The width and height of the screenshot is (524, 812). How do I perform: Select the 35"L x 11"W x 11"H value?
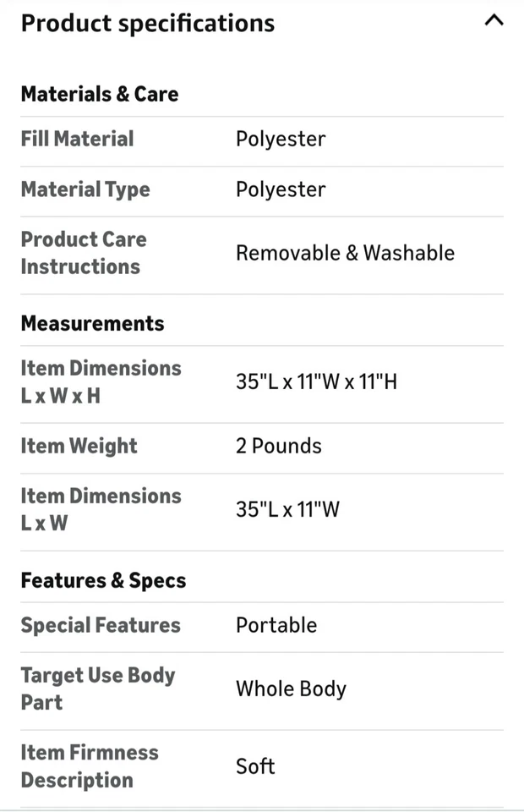point(316,381)
